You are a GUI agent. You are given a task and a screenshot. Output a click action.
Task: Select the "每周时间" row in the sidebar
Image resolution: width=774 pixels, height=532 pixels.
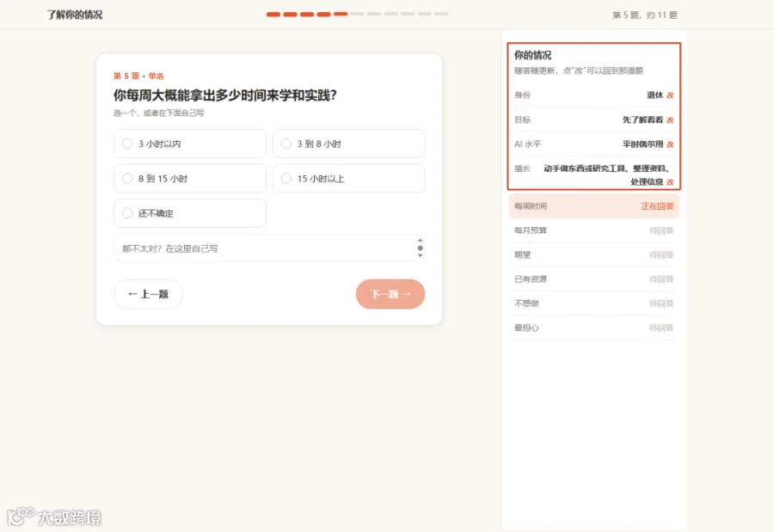point(593,206)
